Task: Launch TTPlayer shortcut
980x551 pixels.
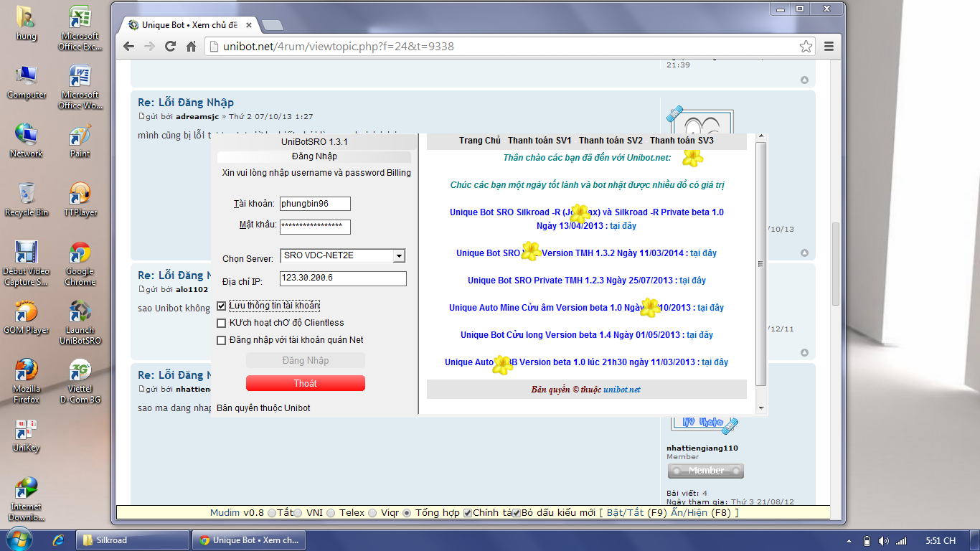Action: [x=80, y=199]
